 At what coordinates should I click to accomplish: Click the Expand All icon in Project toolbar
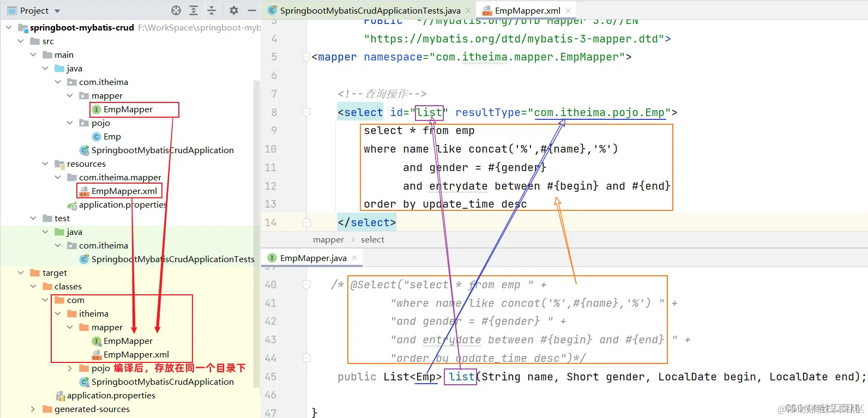194,10
